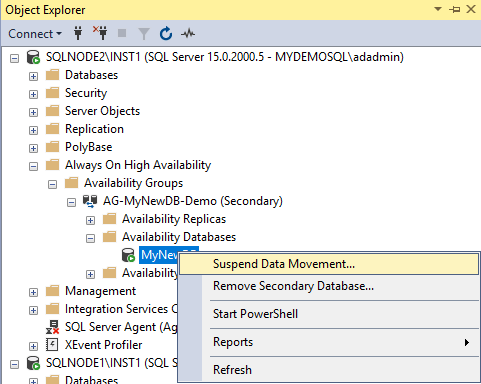Click the XEvent Profiler icon
The image size is (481, 384).
(x=52, y=345)
